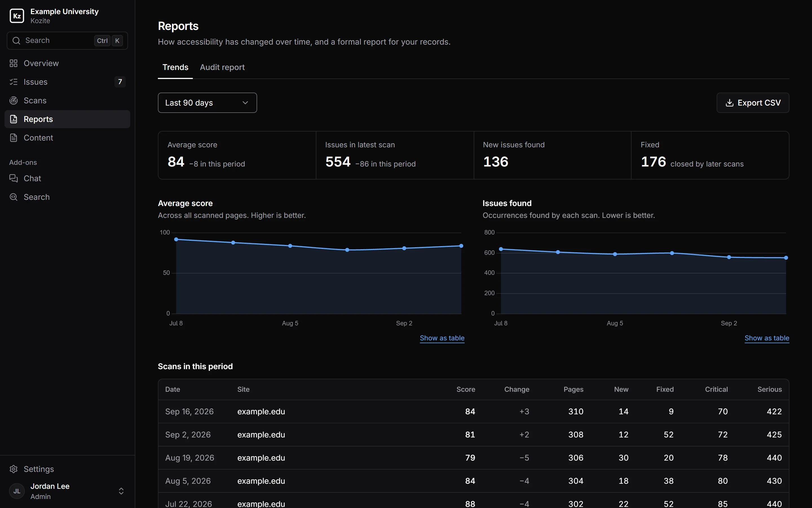812x508 pixels.
Task: Click the Ctrl K shortcut hint
Action: (x=108, y=41)
